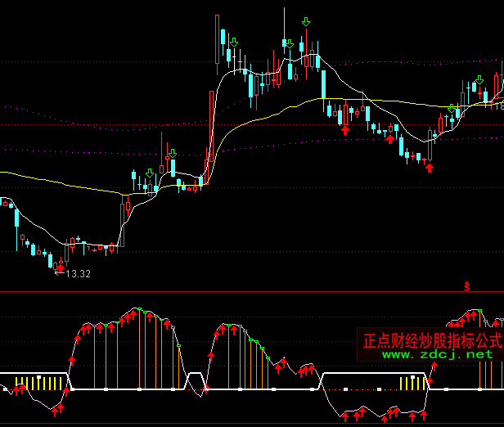Click the green arrow sitting on yellow average line
The height and width of the screenshot is (427, 504).
click(451, 108)
